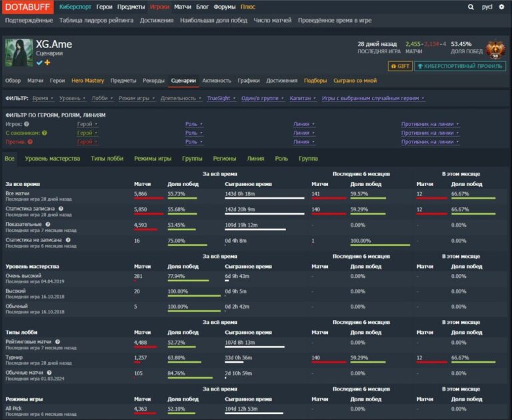The width and height of the screenshot is (512, 420).
Task: Click help icon beside Обычные матчи
Action: click(49, 373)
